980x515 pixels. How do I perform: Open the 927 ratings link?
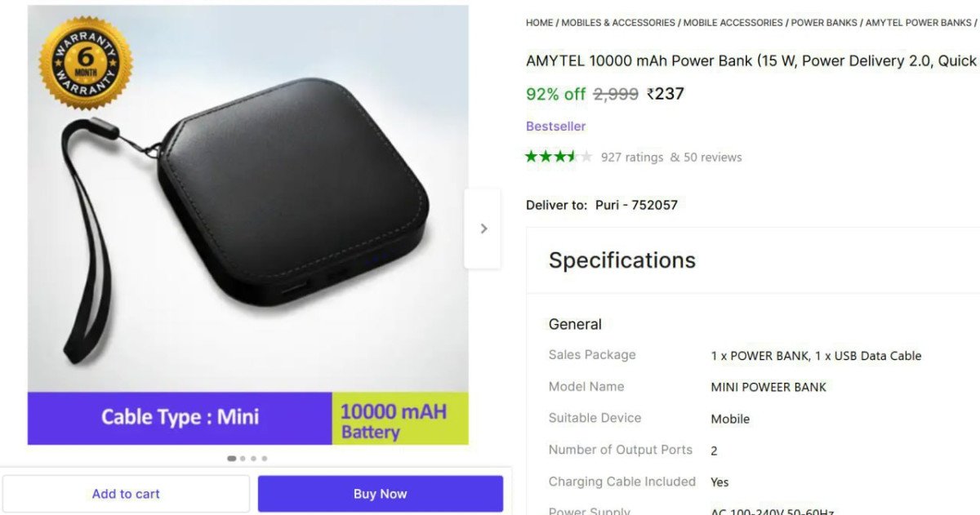(633, 157)
